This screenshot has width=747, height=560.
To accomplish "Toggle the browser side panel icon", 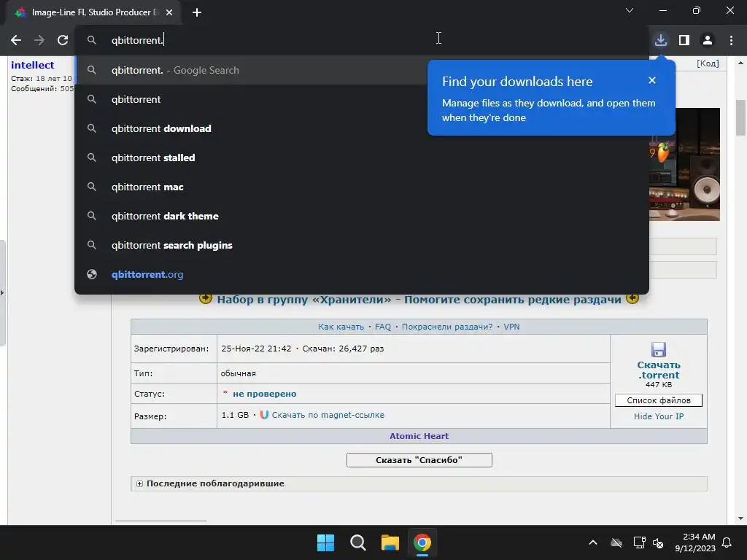I will [684, 41].
